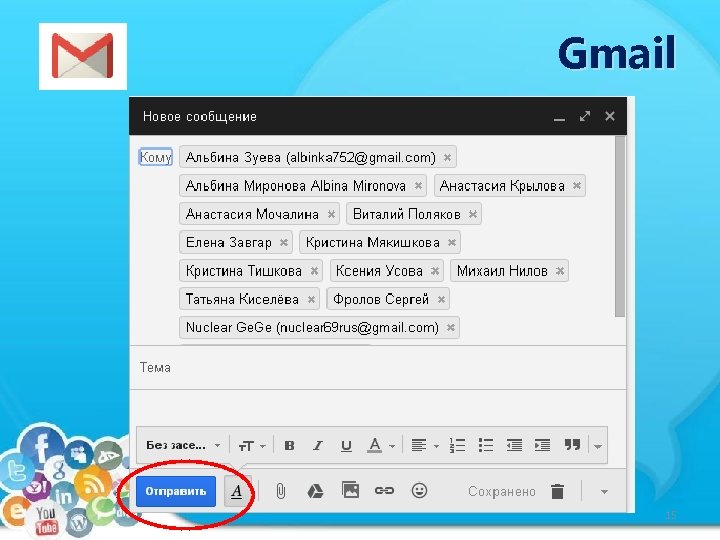Screen dimensions: 720x540
Task: Remove recipient Nuclear GeGe
Action: pos(451,327)
